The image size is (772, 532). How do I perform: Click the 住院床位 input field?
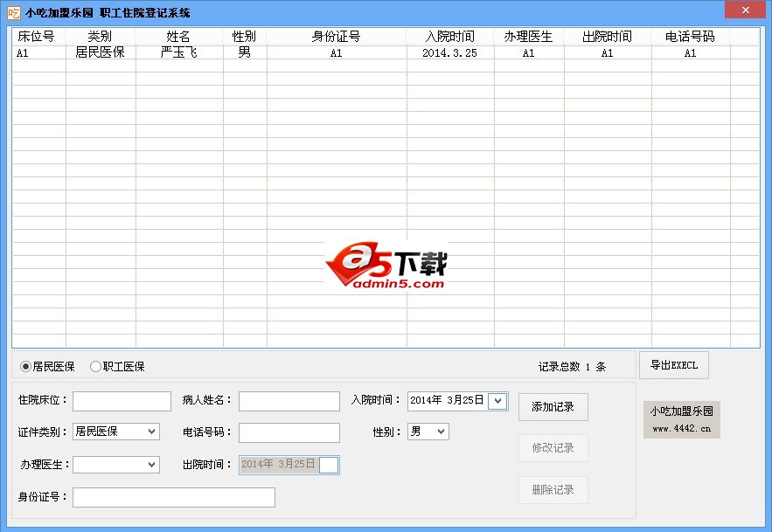tap(122, 399)
